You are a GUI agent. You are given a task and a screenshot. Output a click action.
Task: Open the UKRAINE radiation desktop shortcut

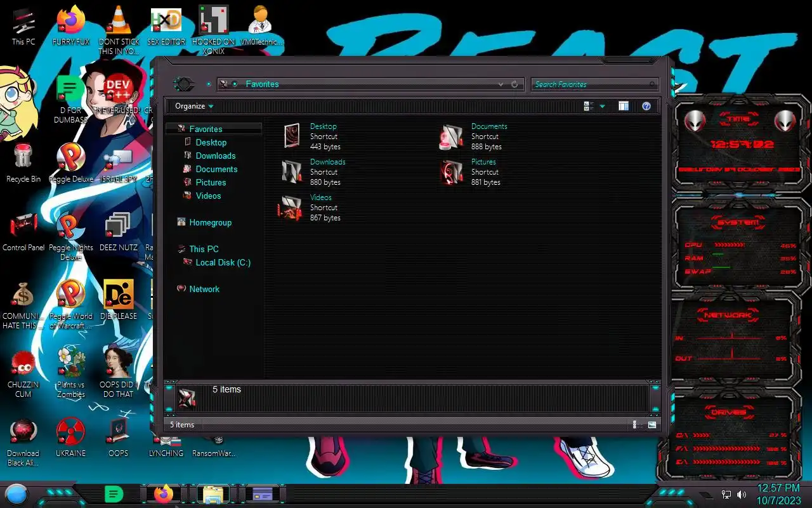(x=70, y=438)
